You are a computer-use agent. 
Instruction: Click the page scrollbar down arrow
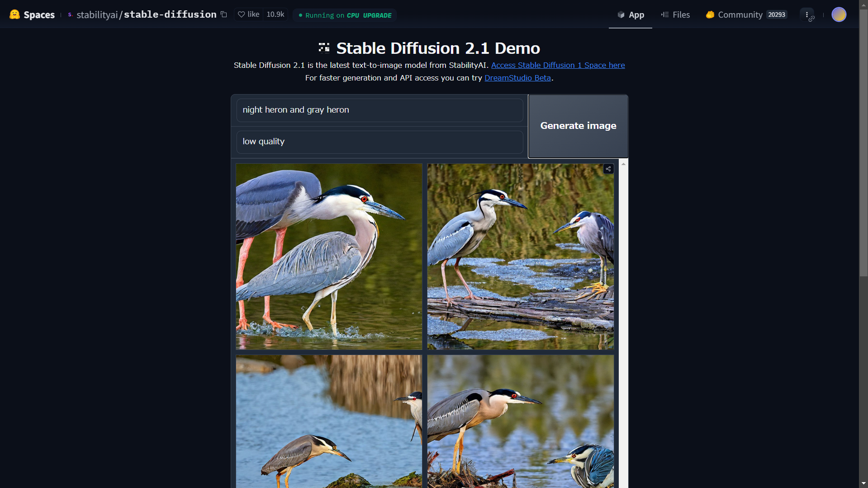(863, 483)
